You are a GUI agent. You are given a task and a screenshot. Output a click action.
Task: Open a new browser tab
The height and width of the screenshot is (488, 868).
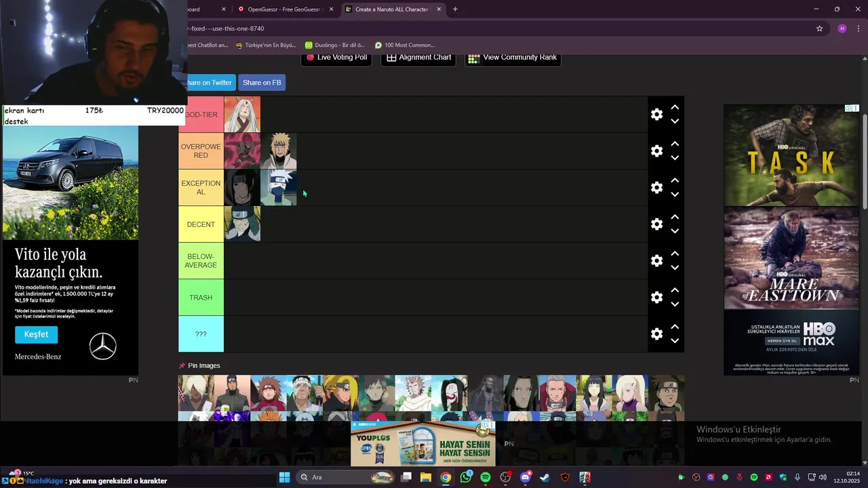[x=455, y=9]
